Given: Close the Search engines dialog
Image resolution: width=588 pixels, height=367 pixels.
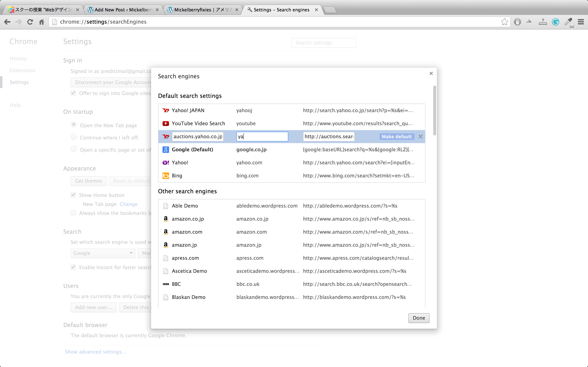Looking at the screenshot, I should pos(431,73).
